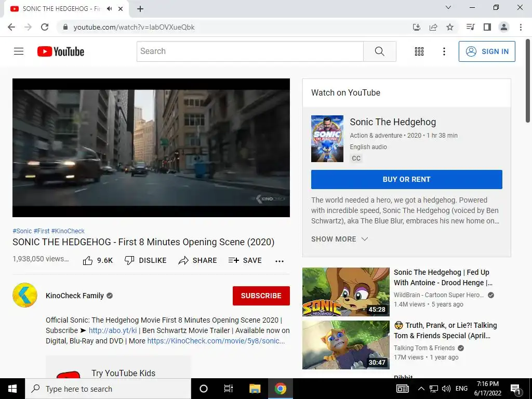This screenshot has width=532, height=399.
Task: Open KinoCheck Family channel name link
Action: tap(75, 296)
